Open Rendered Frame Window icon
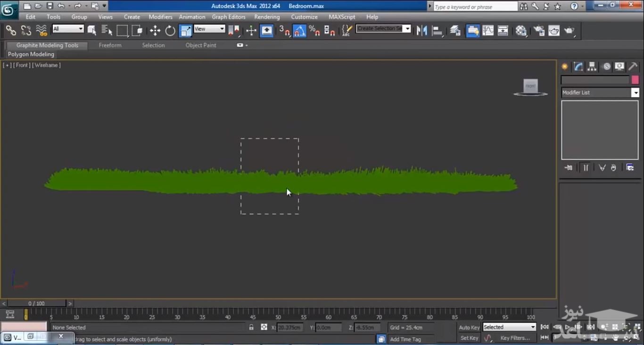This screenshot has width=644, height=345. coord(554,31)
